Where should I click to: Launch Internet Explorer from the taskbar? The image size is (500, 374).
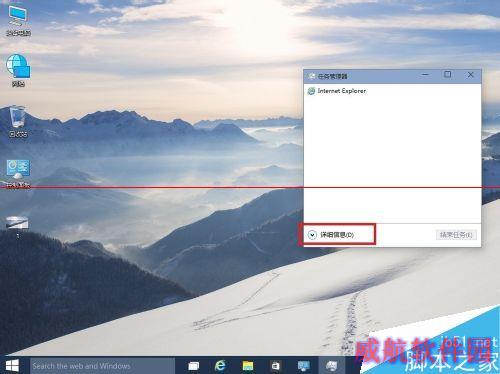pos(220,366)
